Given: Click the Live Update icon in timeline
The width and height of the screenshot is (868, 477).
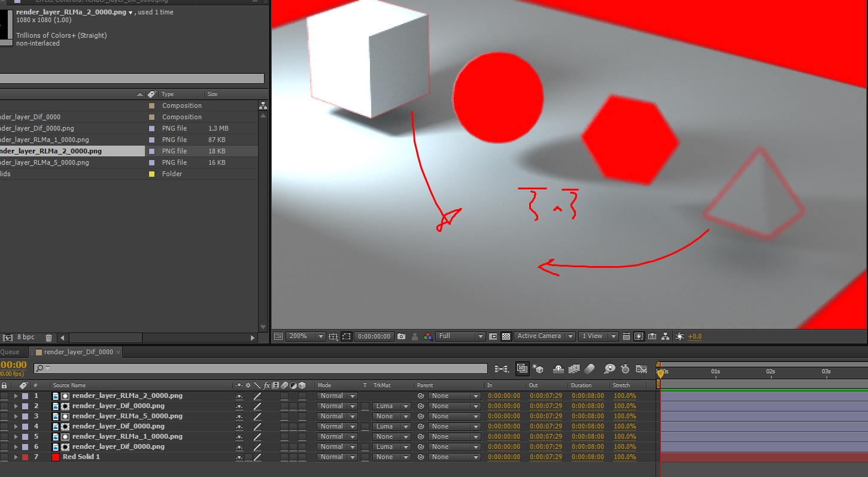Looking at the screenshot, I should click(521, 369).
